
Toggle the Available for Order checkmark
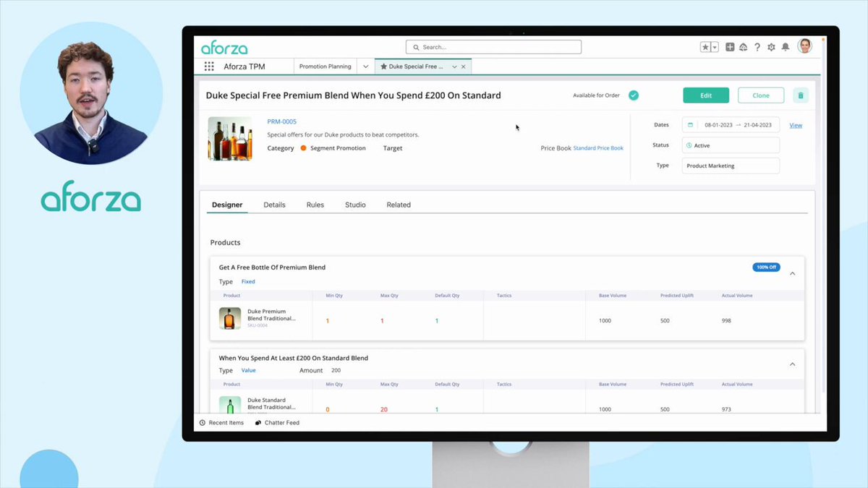pyautogui.click(x=633, y=95)
